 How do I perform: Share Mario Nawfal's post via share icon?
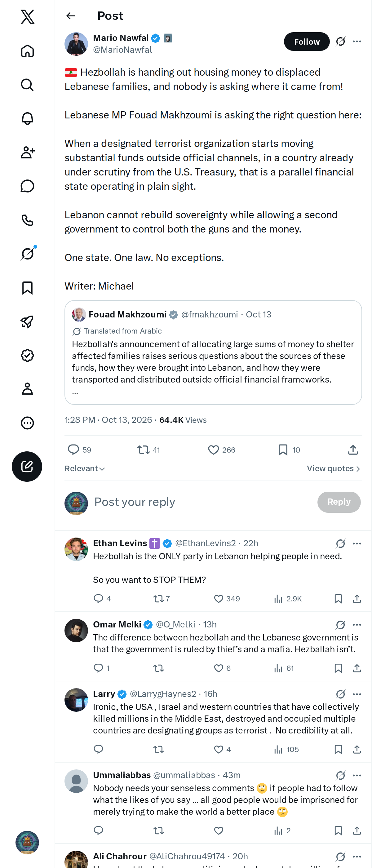point(353,450)
